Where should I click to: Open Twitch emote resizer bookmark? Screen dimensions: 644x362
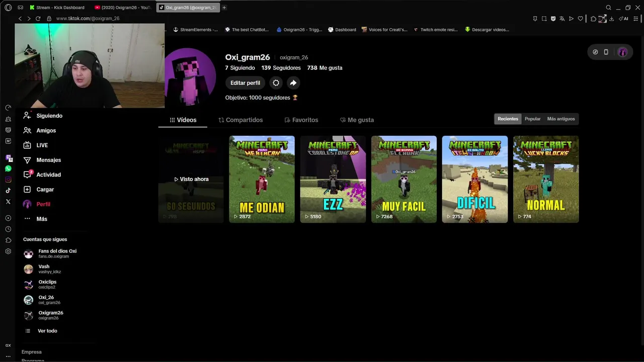[435, 30]
